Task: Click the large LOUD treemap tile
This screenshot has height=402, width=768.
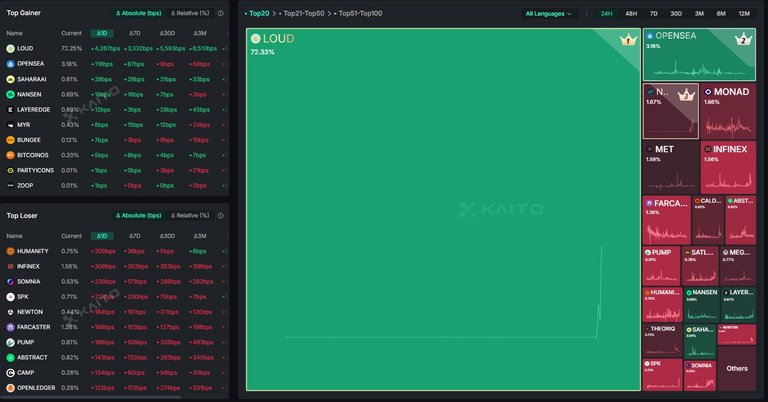Action: click(x=443, y=210)
